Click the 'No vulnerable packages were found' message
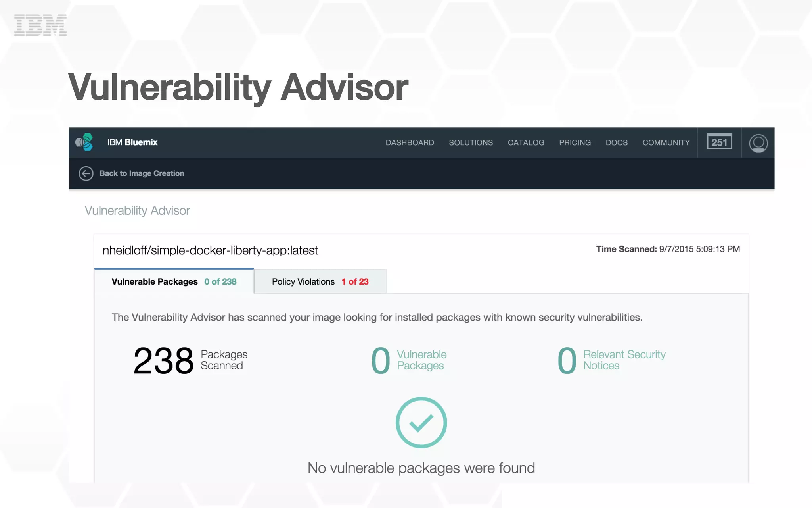The width and height of the screenshot is (812, 508). (421, 468)
